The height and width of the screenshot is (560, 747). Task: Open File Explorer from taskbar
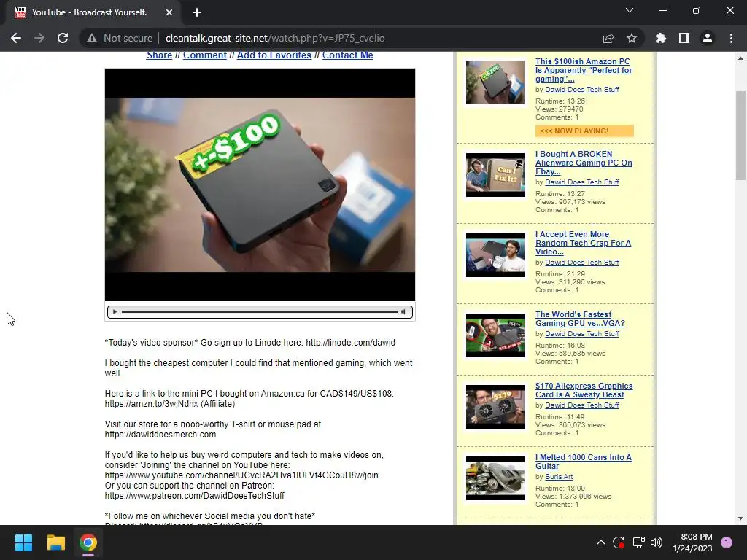click(55, 542)
